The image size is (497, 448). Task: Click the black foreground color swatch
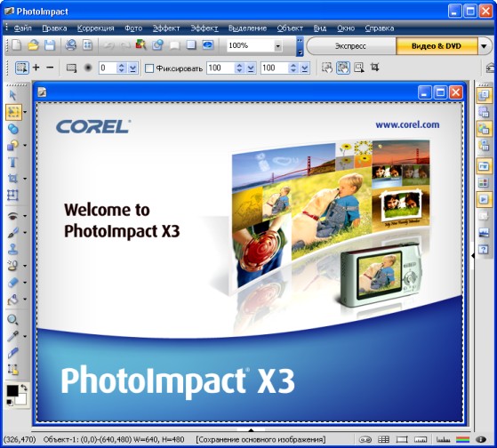point(12,390)
